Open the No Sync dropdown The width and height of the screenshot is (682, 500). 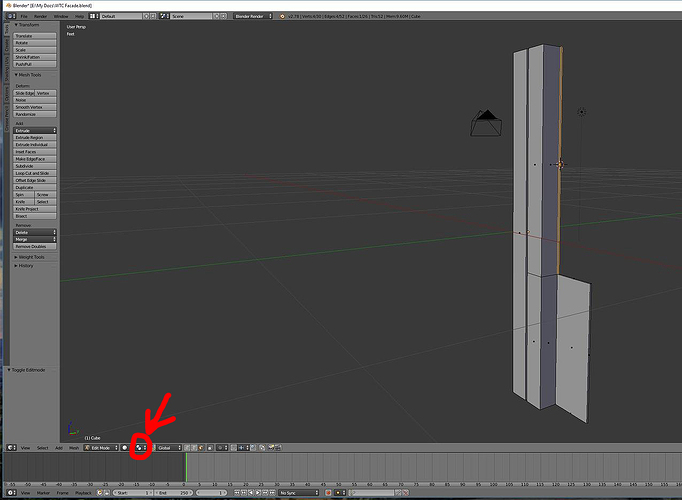[299, 493]
